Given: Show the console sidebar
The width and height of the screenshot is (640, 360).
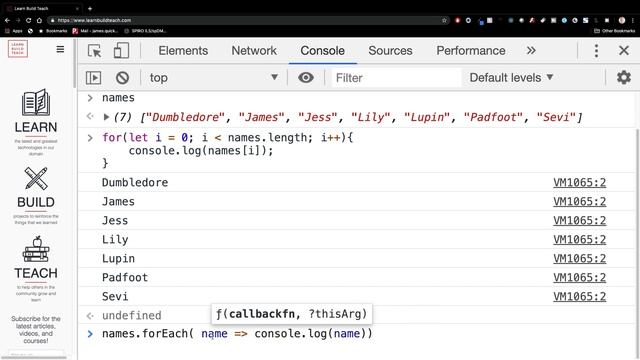Looking at the screenshot, I should click(x=93, y=78).
